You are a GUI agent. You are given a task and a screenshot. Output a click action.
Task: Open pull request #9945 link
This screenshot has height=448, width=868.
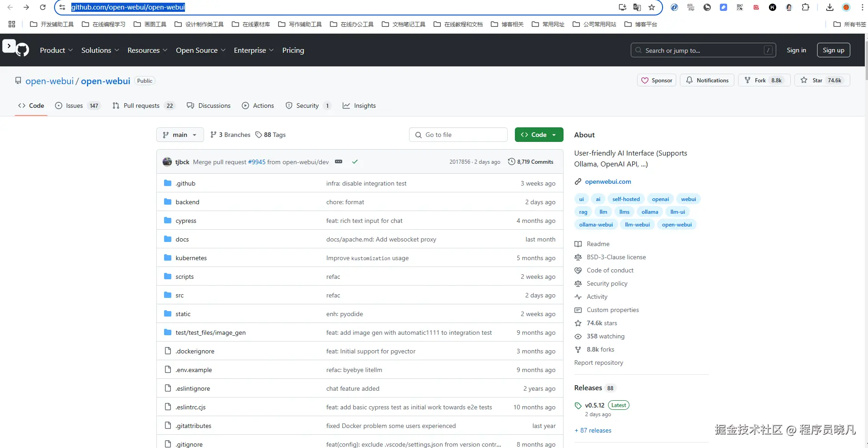257,162
